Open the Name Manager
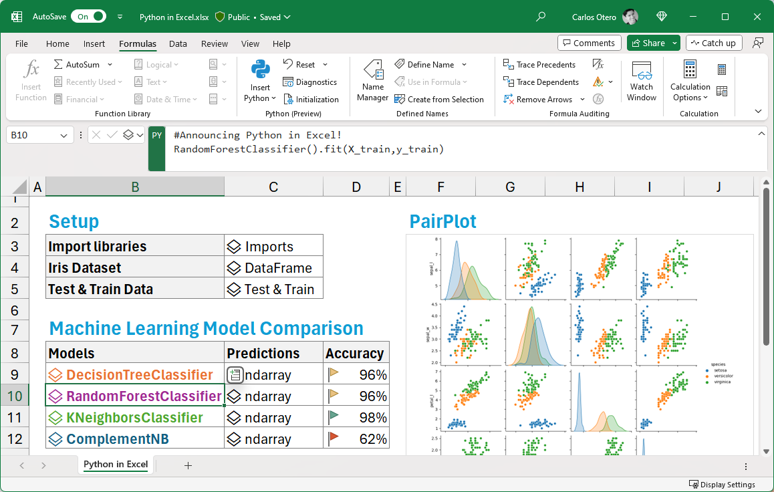Viewport: 774px width, 492px height. coord(372,80)
